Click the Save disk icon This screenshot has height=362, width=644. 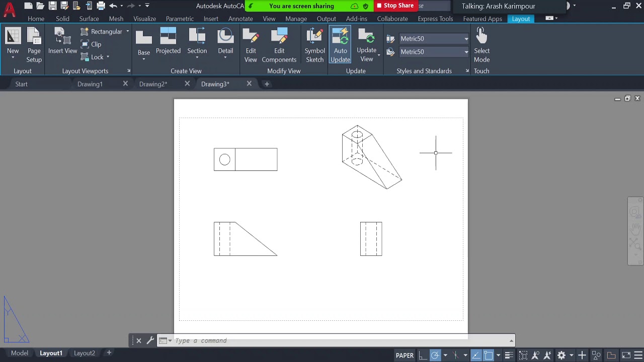[52, 6]
